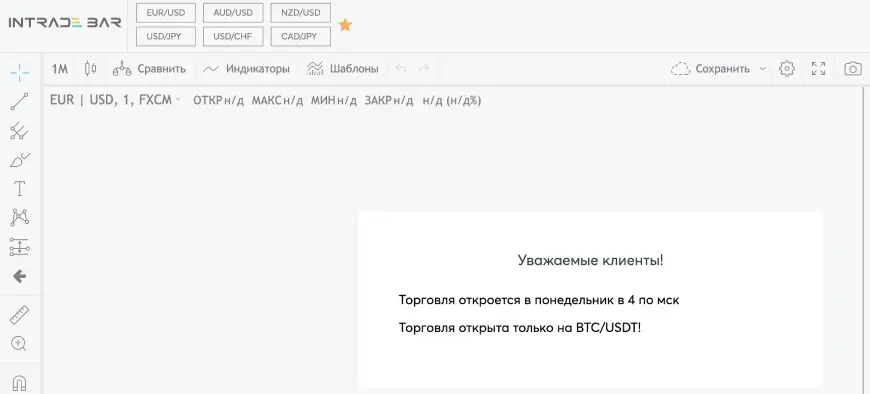Click the МИН н/д low value
Image resolution: width=870 pixels, height=394 pixels.
[333, 100]
